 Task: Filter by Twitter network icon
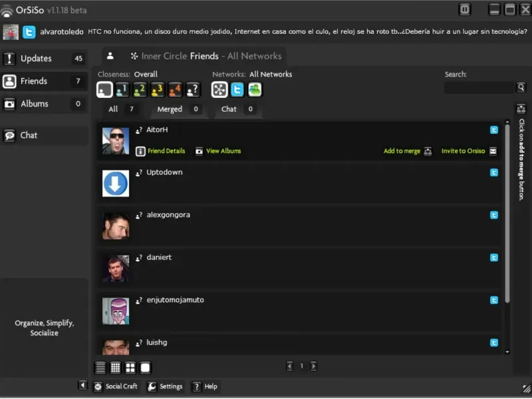(x=237, y=90)
